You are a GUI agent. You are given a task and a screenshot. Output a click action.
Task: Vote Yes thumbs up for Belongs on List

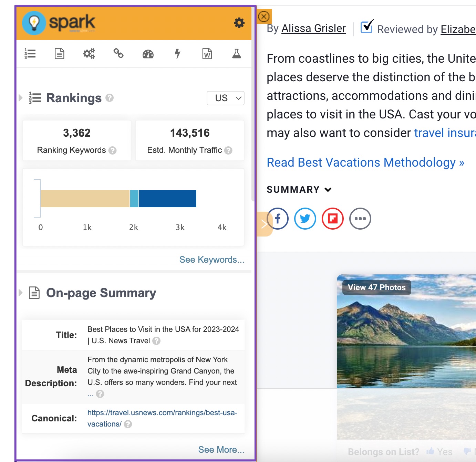(x=439, y=452)
